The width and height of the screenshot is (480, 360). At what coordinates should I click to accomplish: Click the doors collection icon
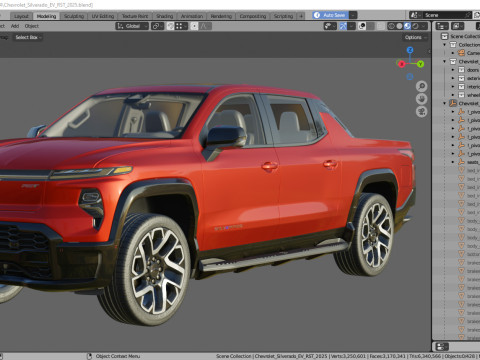[x=461, y=70]
